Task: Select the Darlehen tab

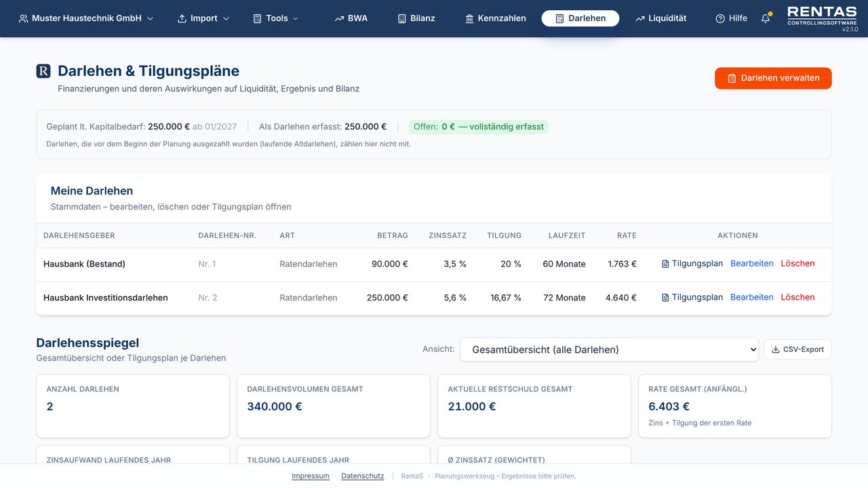Action: (580, 18)
